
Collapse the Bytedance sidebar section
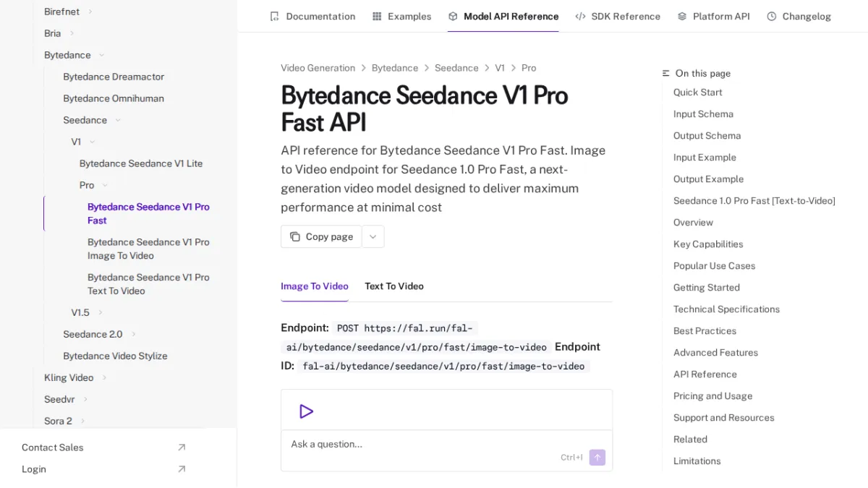(101, 55)
